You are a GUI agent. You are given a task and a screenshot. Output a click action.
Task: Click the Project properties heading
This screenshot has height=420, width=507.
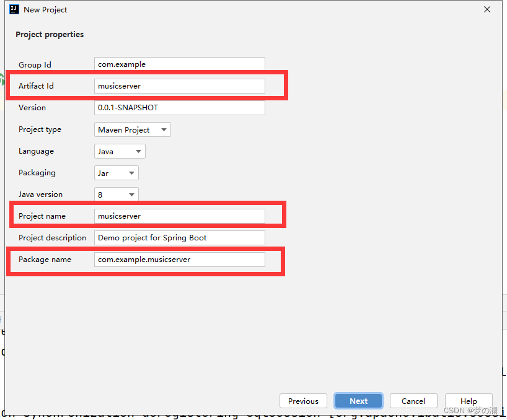coord(50,34)
